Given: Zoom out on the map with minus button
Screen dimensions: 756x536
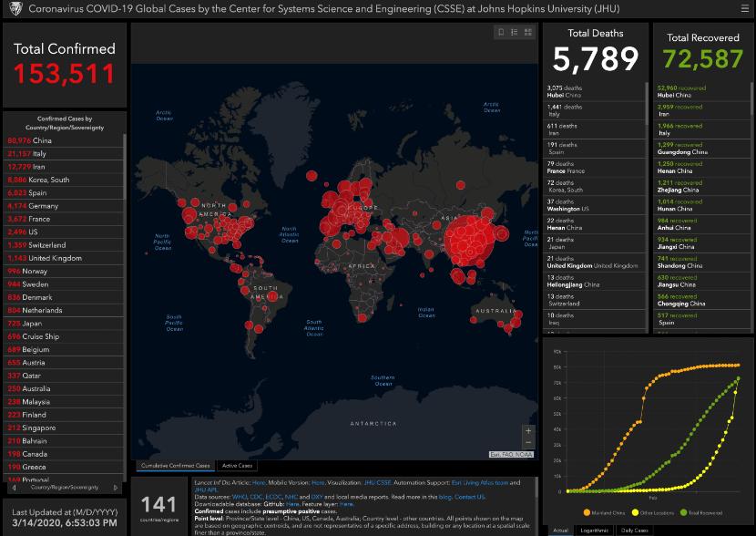Looking at the screenshot, I should pos(529,443).
